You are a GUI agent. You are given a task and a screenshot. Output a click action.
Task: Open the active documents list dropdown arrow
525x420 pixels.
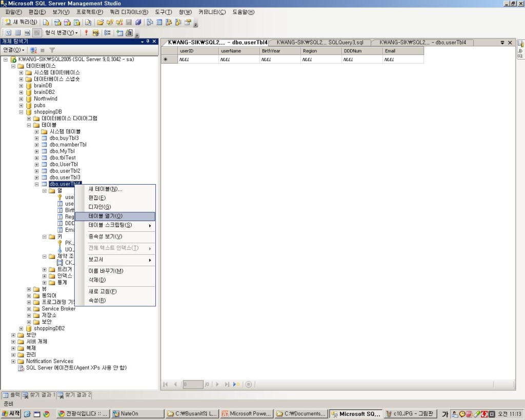pos(502,43)
